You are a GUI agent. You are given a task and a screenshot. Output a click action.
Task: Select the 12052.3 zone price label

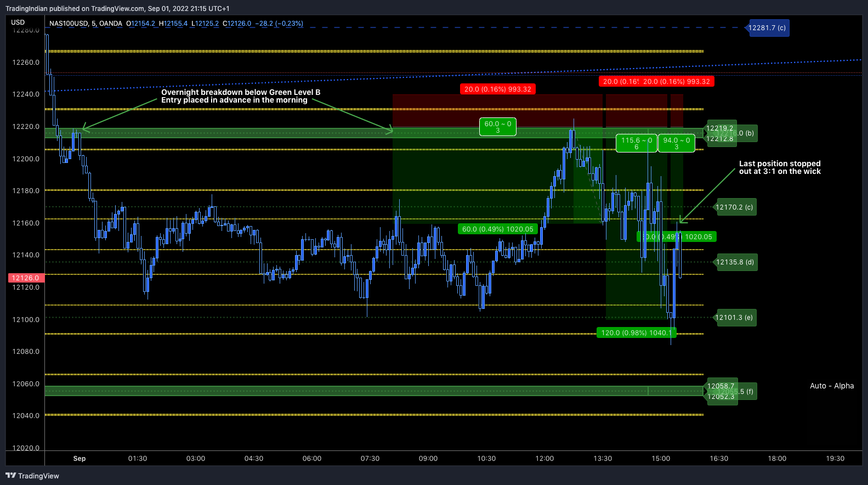[721, 397]
